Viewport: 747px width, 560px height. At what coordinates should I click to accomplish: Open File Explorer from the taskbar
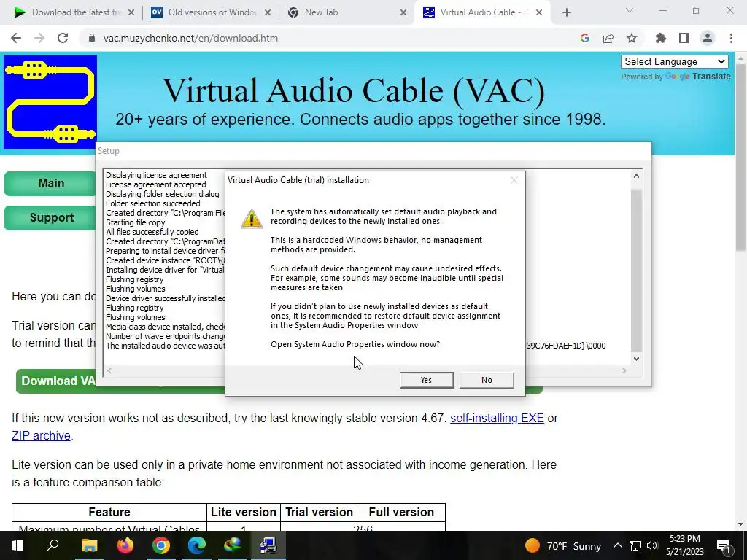click(x=89, y=545)
